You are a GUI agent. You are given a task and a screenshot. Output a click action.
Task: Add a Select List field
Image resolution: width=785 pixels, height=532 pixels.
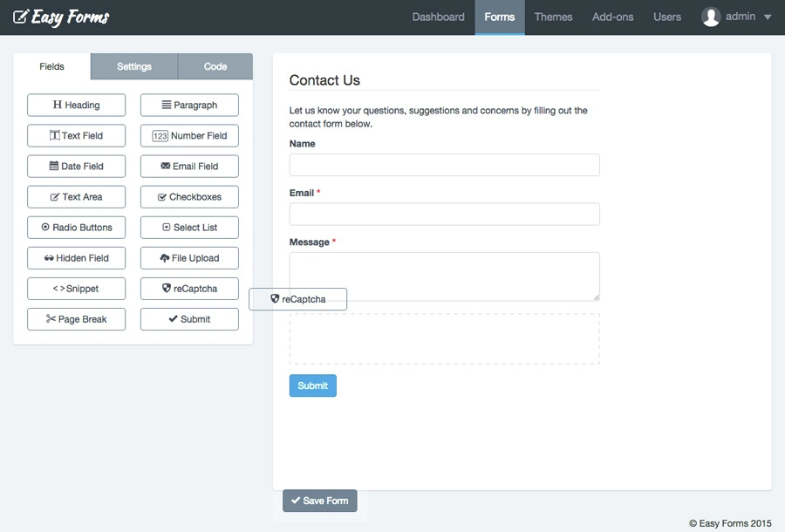[x=189, y=228]
